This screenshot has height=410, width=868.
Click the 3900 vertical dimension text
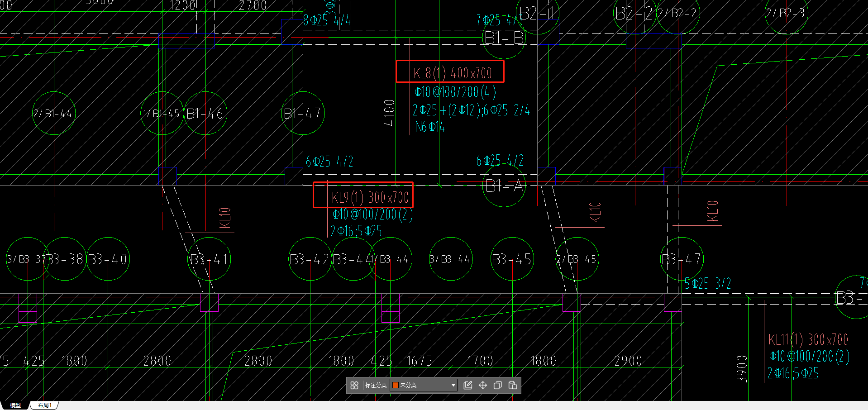click(x=741, y=369)
